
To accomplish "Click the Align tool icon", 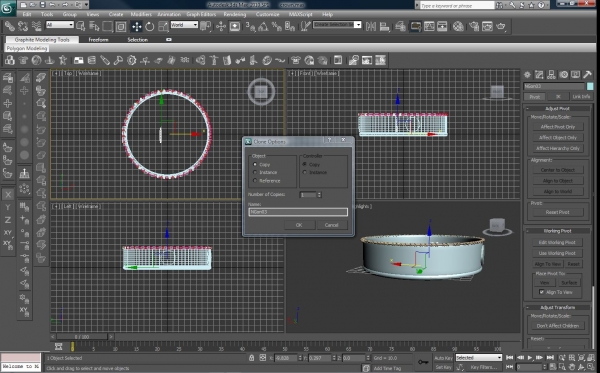I will point(384,26).
